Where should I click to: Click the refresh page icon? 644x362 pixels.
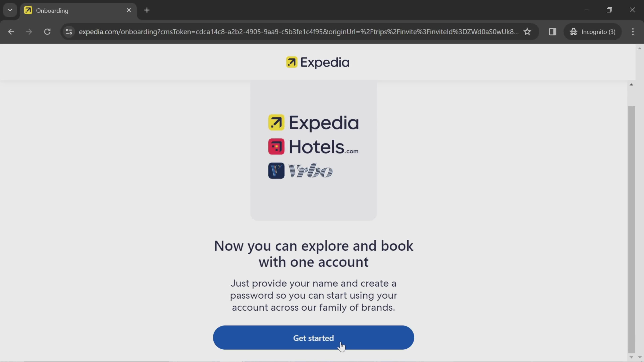click(x=47, y=31)
